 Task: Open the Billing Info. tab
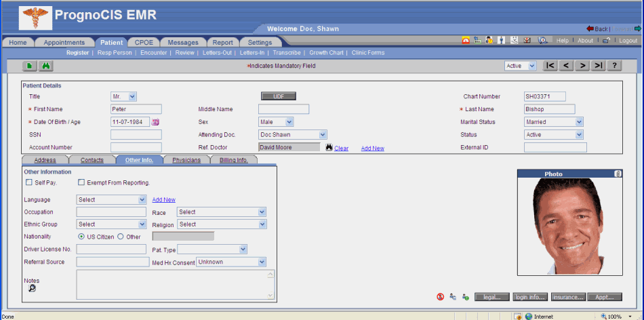(234, 160)
